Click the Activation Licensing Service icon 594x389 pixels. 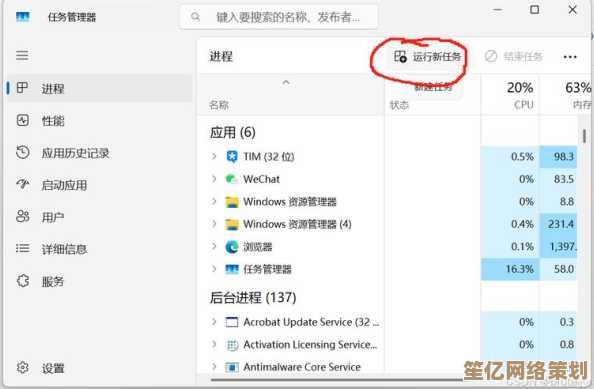pyautogui.click(x=231, y=345)
